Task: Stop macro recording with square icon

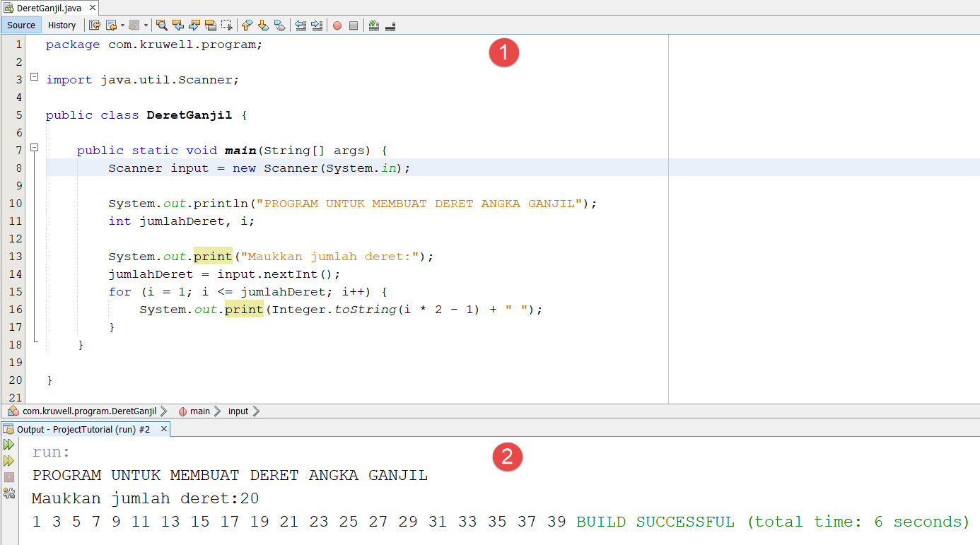Action: (354, 25)
